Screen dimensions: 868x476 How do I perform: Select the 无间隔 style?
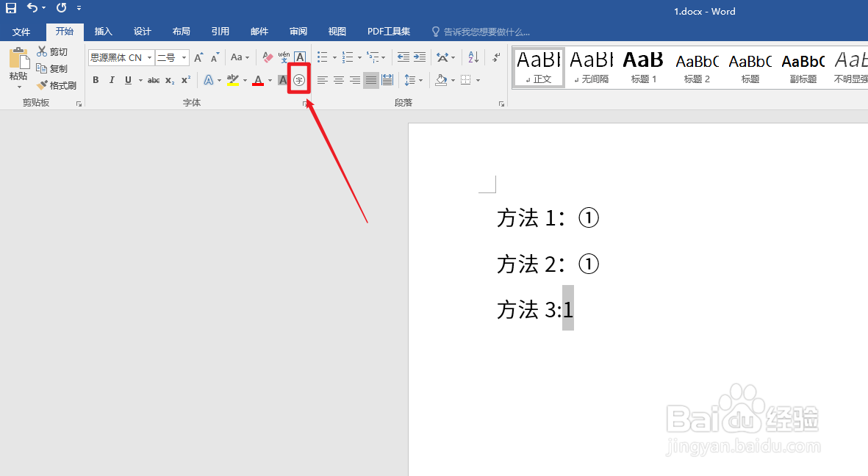tap(591, 67)
